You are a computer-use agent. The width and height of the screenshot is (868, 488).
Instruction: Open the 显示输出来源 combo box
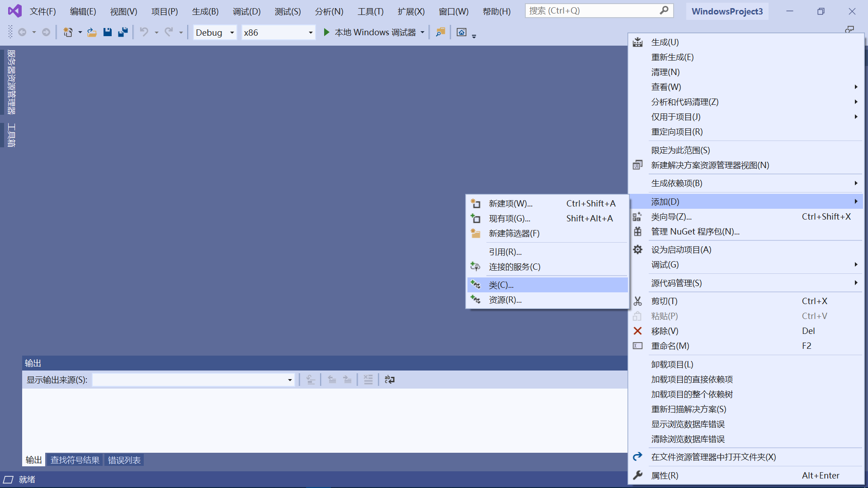point(193,380)
